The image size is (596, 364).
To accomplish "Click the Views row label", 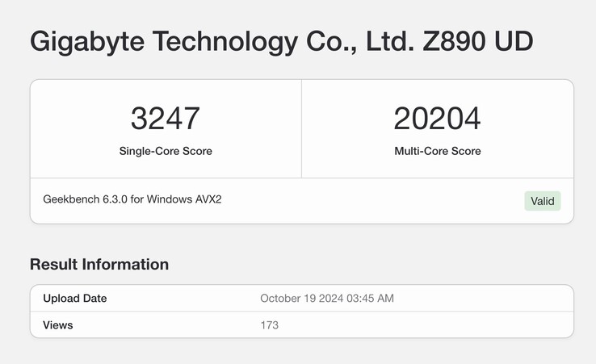I will [x=57, y=324].
